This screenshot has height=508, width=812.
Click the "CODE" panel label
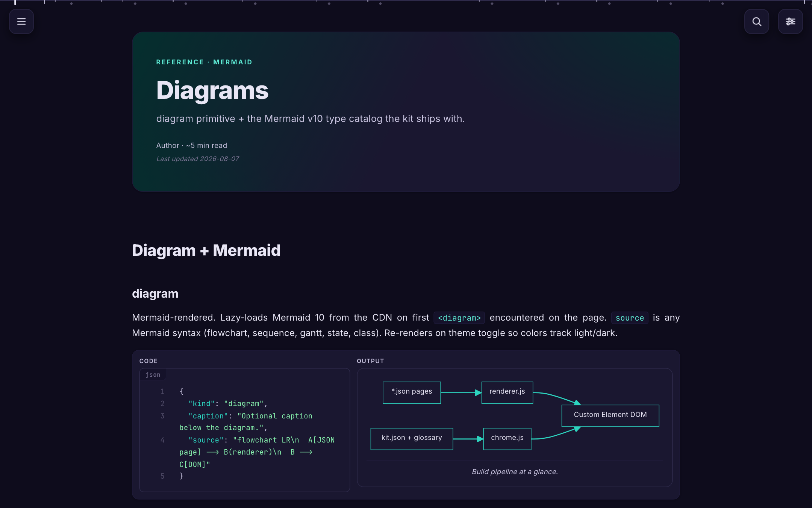[x=148, y=361]
